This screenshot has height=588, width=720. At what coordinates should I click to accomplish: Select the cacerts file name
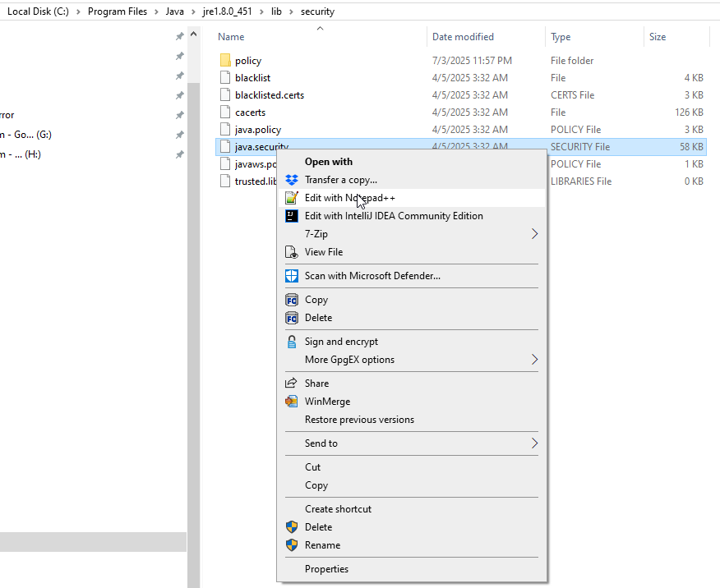click(250, 113)
